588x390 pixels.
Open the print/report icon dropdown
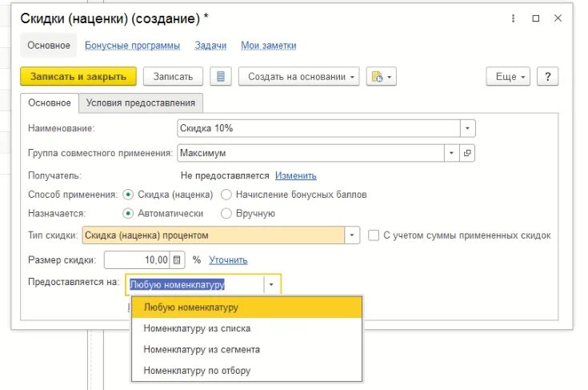(381, 77)
